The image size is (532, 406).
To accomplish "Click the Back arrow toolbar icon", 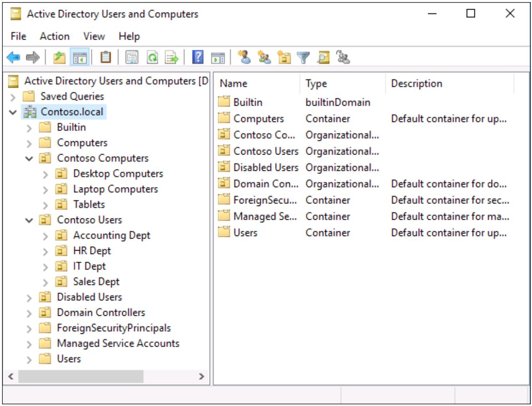I will click(x=14, y=57).
